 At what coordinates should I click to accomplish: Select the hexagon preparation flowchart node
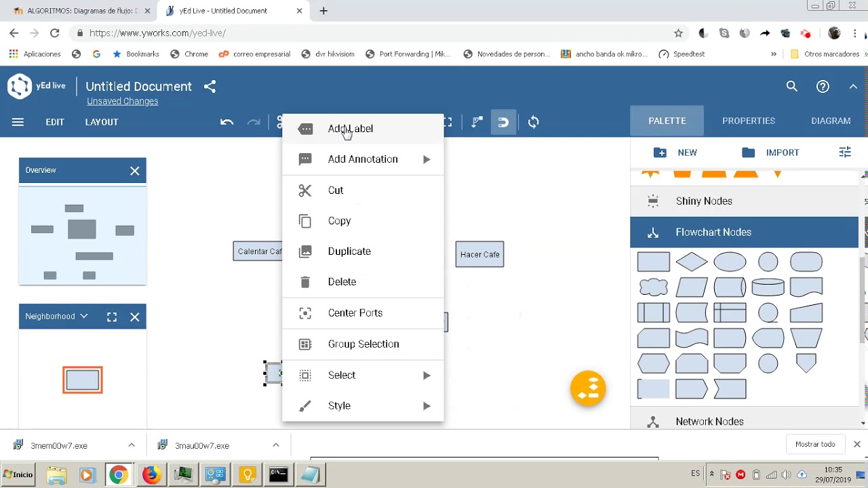coord(654,363)
